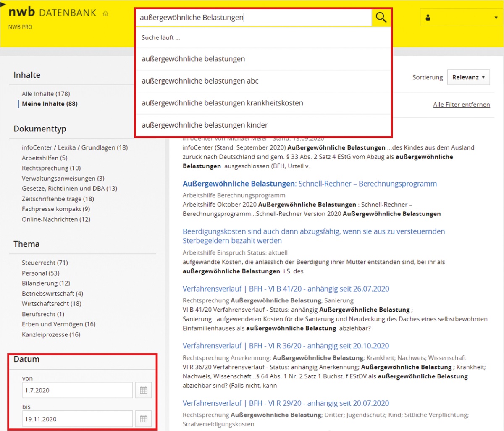Select suggestion 'außergewöhnliche belastungen abc'
The image size is (504, 431).
point(200,81)
